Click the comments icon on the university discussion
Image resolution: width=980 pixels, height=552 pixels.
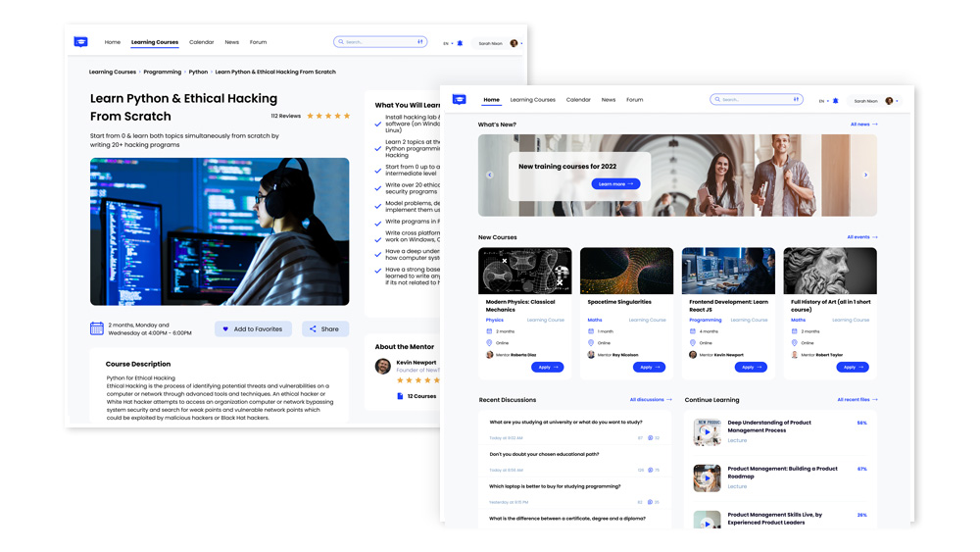coord(650,438)
